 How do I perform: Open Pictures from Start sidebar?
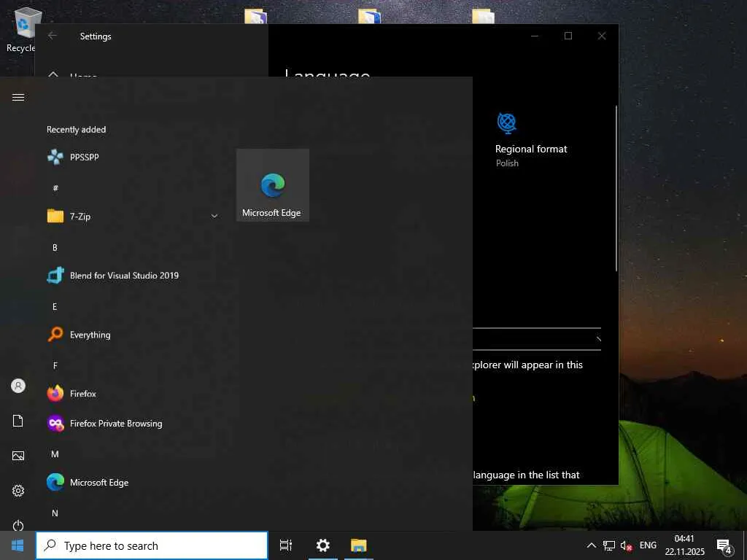tap(18, 456)
